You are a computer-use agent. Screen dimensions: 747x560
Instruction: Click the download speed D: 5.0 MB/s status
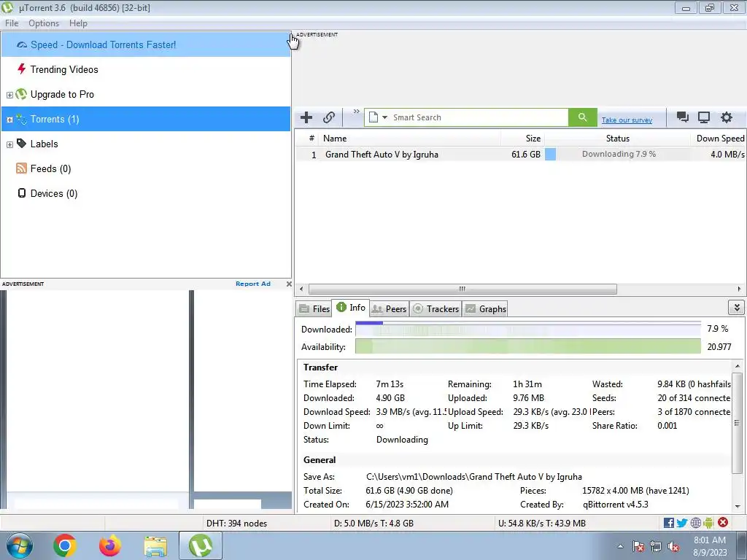pos(374,524)
